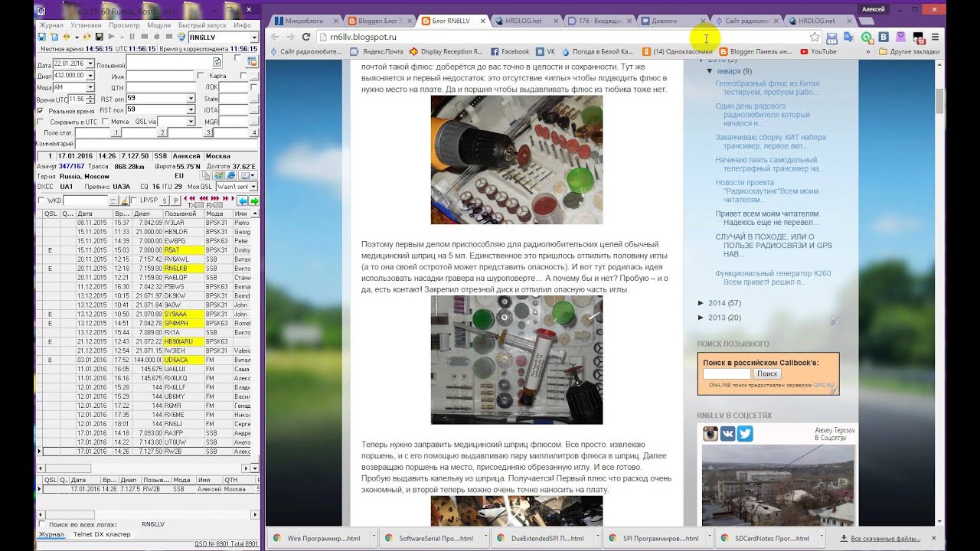Click the red triple right arrows in logger
This screenshot has width=980, height=551.
point(215,198)
